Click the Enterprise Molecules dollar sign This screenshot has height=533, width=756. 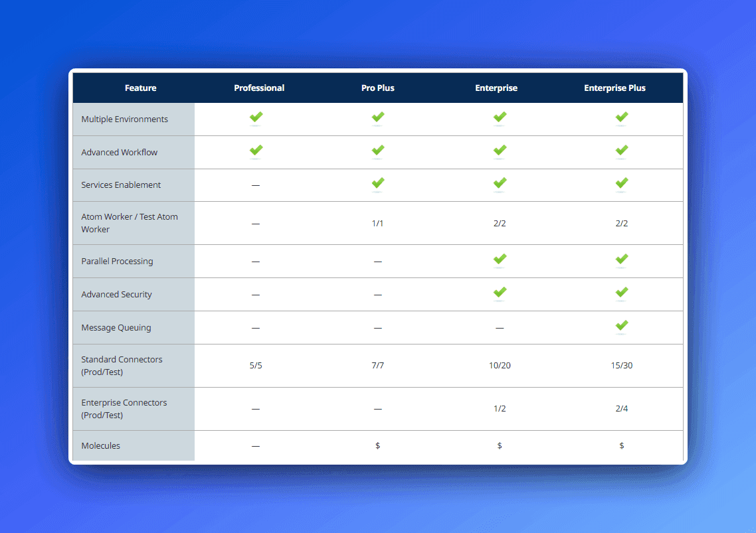(500, 446)
